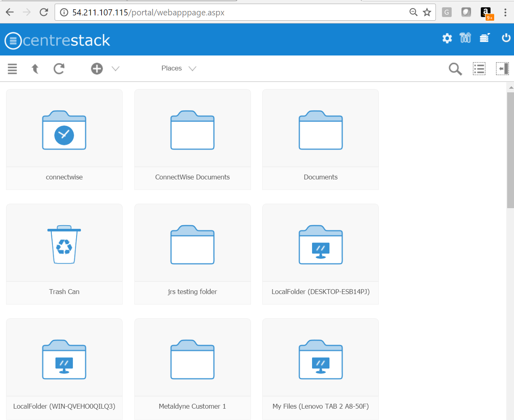Screen dimensions: 514x420
Task: Open LocalFolder WIN-QVEHO0QILQ3 folder icon
Action: 64,359
